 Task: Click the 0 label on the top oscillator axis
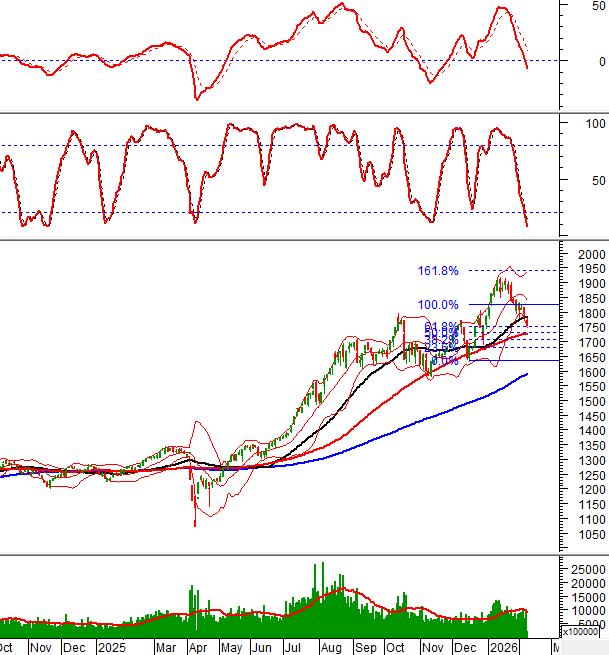point(589,61)
